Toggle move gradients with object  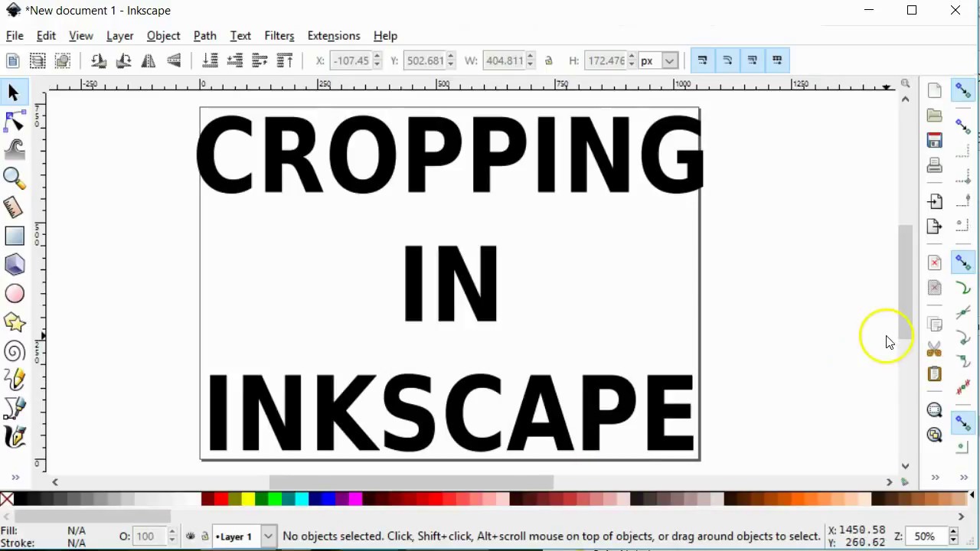click(x=752, y=60)
